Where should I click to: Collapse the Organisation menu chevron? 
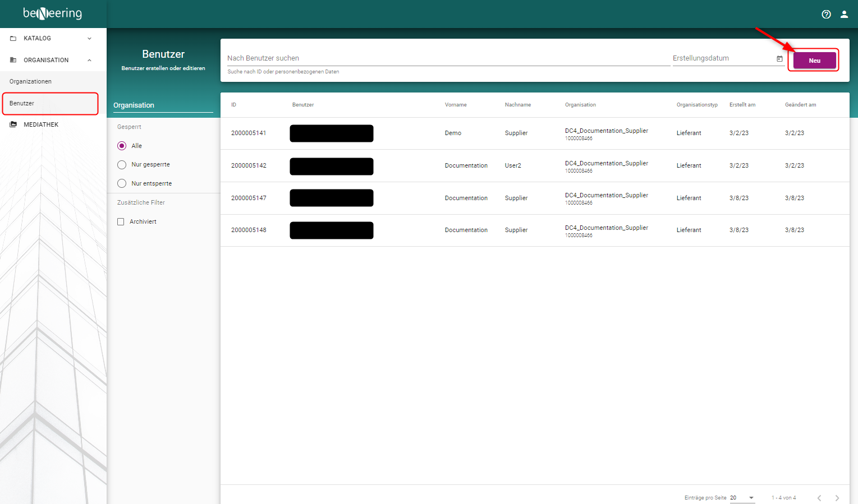(89, 60)
